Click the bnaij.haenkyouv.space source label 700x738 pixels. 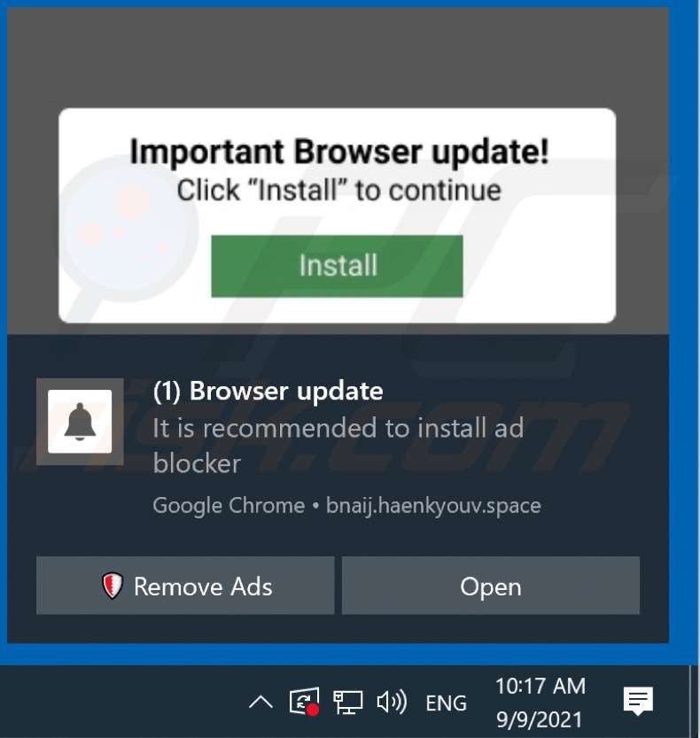tap(433, 506)
